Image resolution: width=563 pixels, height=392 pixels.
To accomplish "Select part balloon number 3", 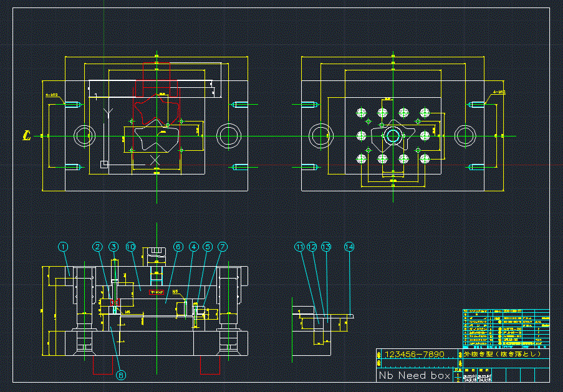I will click(x=113, y=247).
